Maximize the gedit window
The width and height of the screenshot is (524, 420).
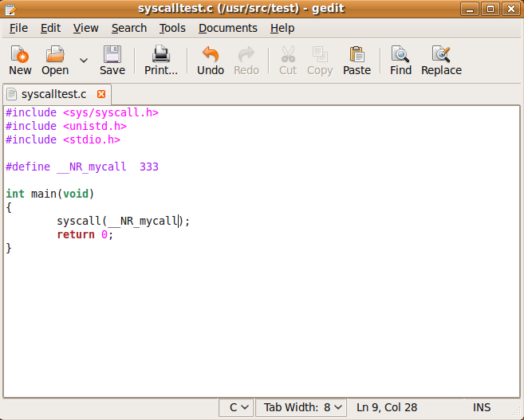coord(491,9)
